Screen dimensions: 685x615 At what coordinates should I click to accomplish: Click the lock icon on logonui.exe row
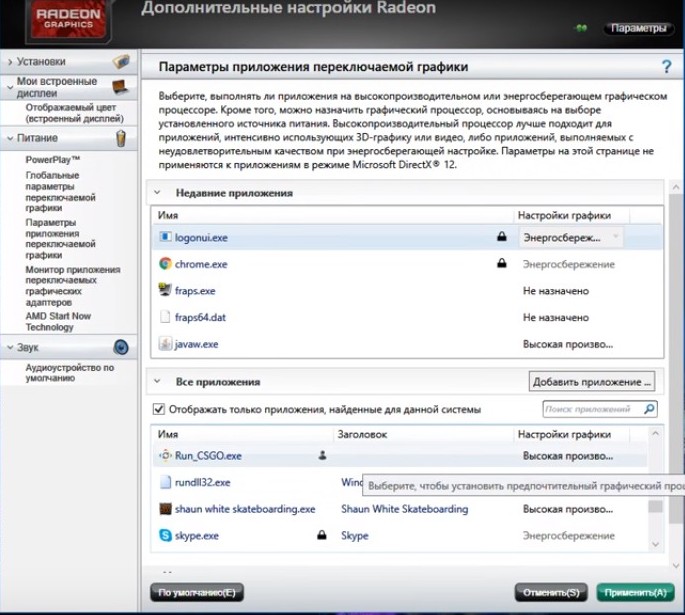coord(502,236)
